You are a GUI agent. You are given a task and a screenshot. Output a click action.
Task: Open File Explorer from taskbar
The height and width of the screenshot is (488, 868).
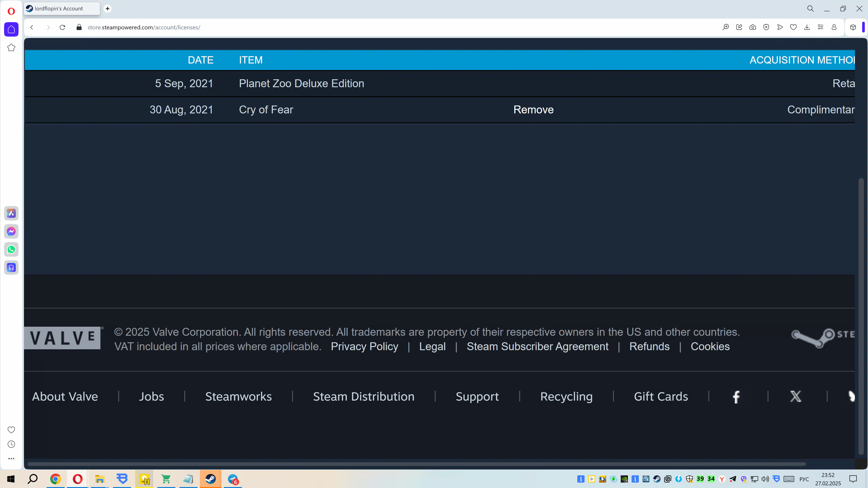click(100, 479)
